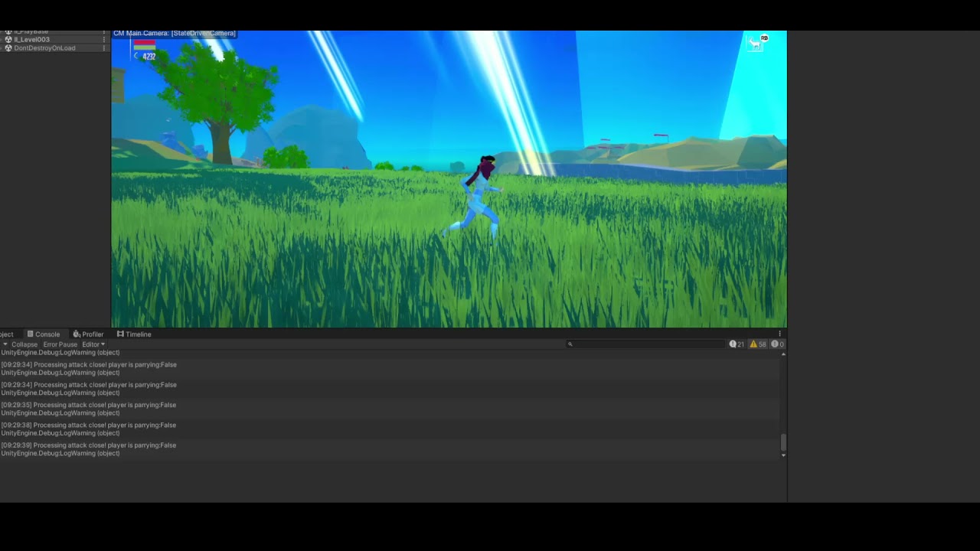Switch to the Profiler tab
The height and width of the screenshot is (551, 980).
[x=88, y=334]
